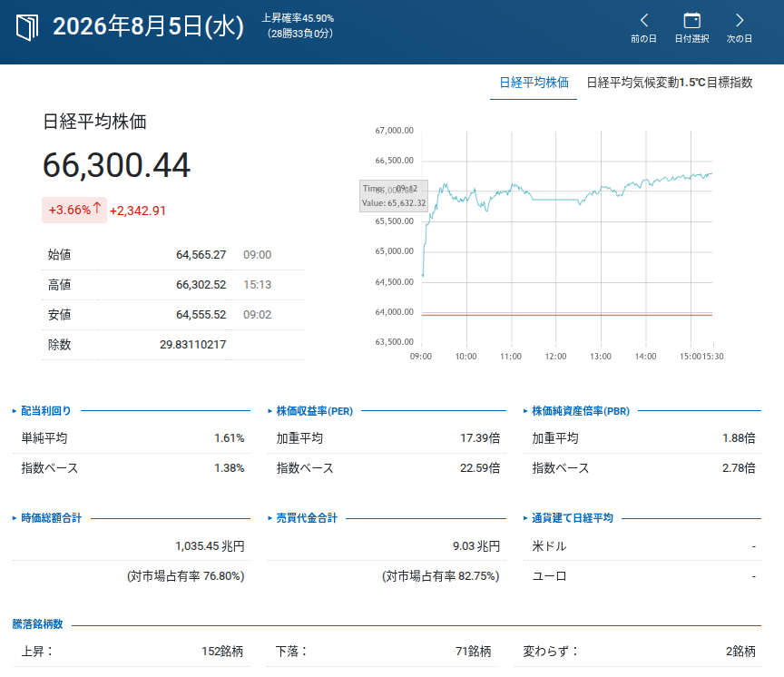Image resolution: width=784 pixels, height=677 pixels.
Task: Click triangle marker beside 売買代金合計 heading
Action: click(x=270, y=518)
